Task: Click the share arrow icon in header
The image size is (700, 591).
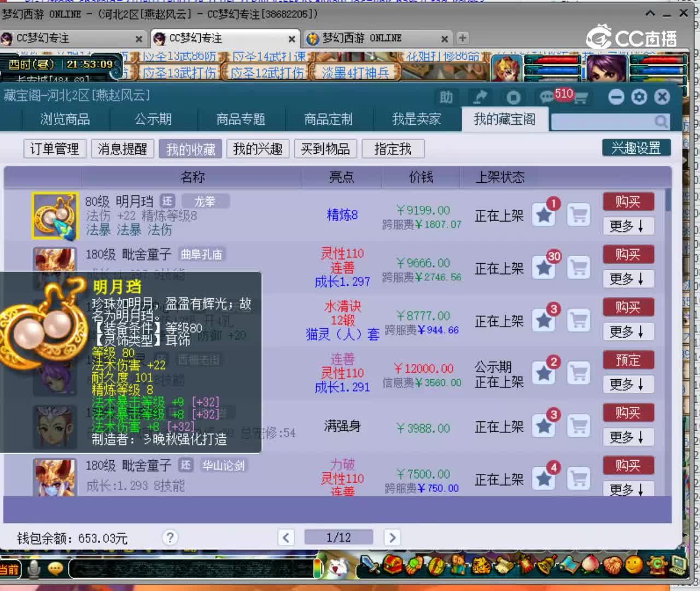Action: (x=480, y=97)
